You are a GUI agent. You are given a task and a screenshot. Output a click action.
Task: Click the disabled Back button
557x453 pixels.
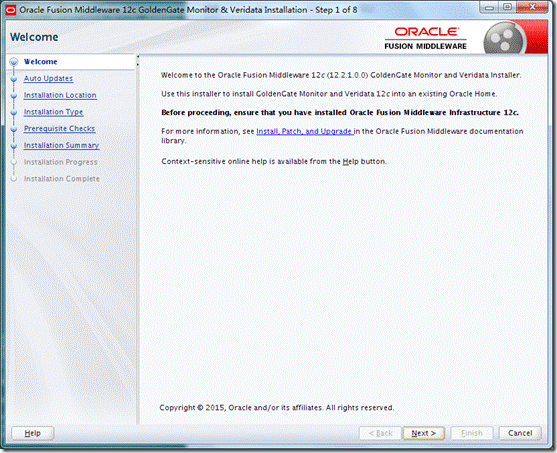[380, 433]
